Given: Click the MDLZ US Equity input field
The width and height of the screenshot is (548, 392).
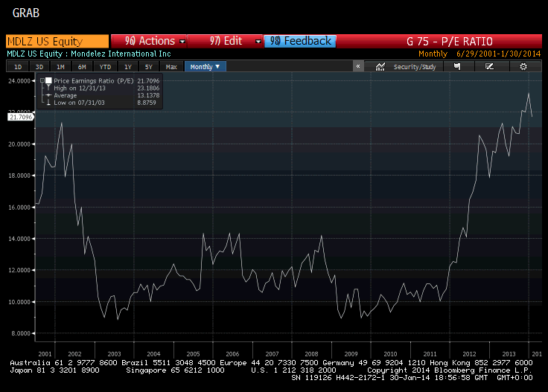Looking at the screenshot, I should [56, 42].
